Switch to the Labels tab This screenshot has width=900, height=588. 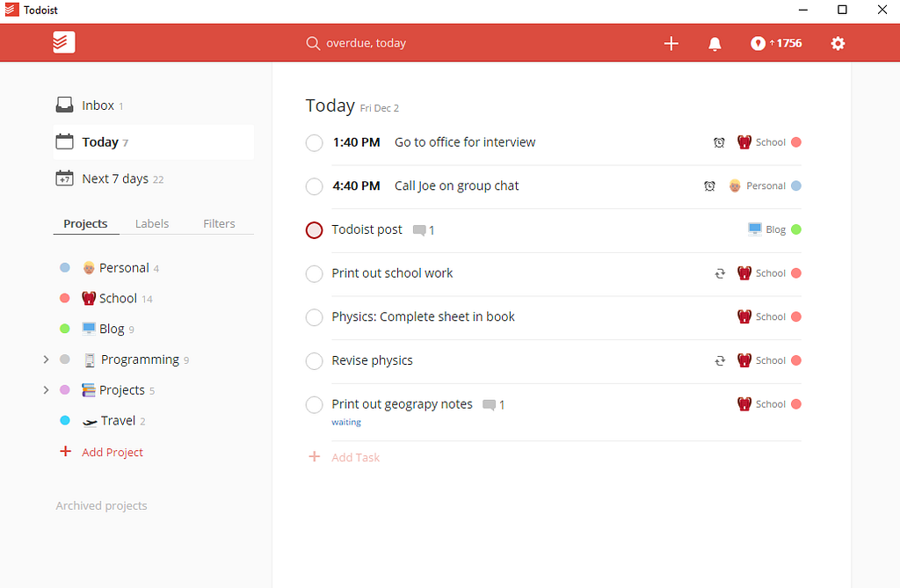[151, 223]
